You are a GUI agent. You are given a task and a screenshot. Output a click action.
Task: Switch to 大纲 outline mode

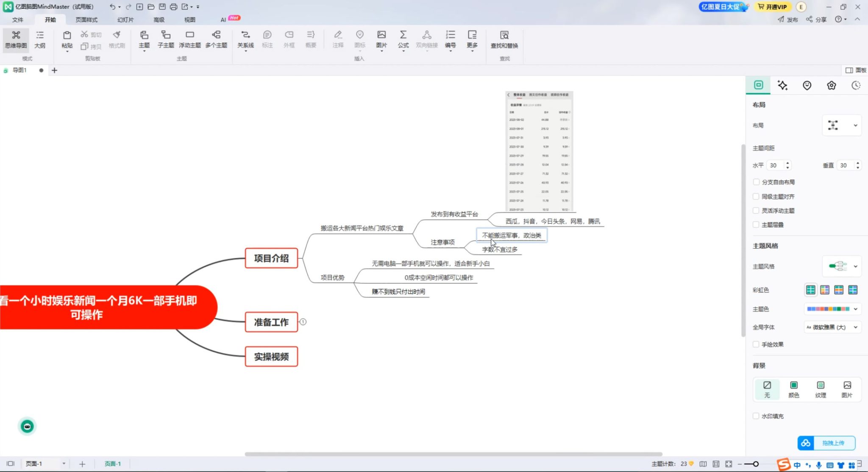[x=40, y=39]
